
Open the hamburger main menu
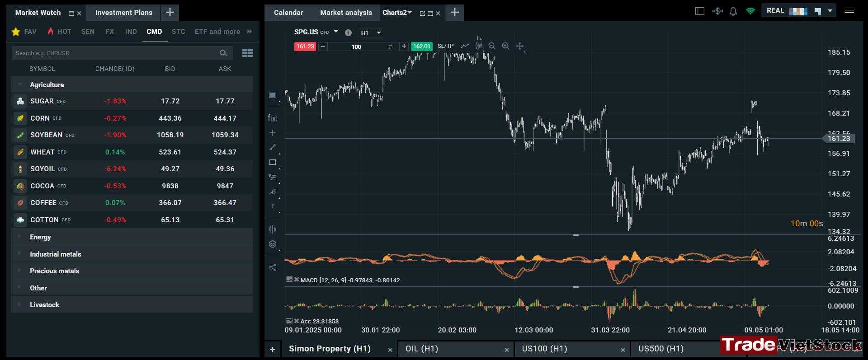[849, 10]
